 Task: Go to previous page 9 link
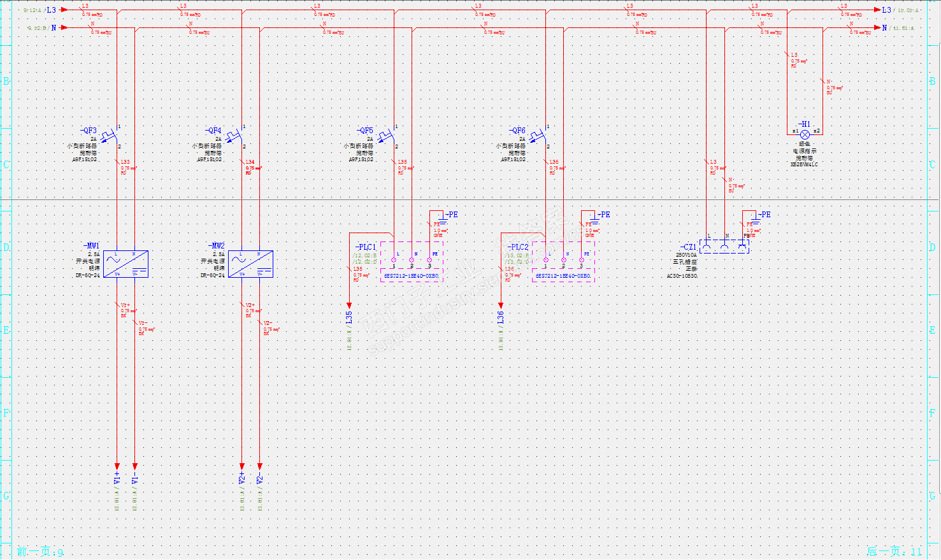pos(40,552)
